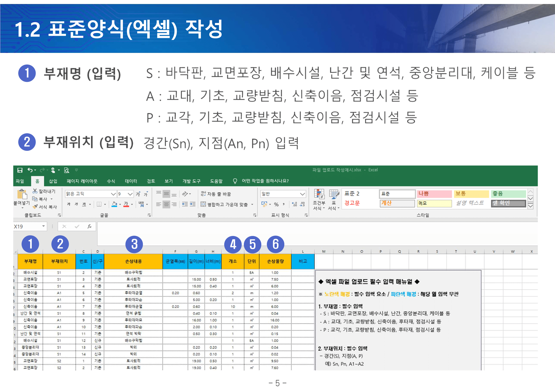Click decrease decimal icon
Screen dimensions: 555x392
pyautogui.click(x=302, y=204)
